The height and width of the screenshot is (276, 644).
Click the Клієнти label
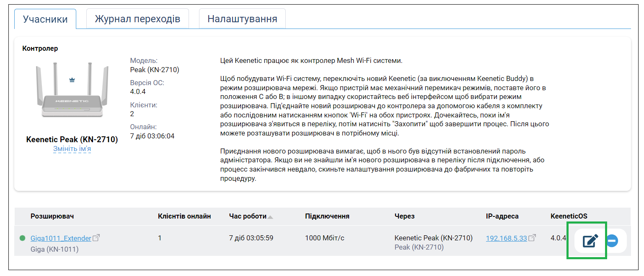coord(144,105)
